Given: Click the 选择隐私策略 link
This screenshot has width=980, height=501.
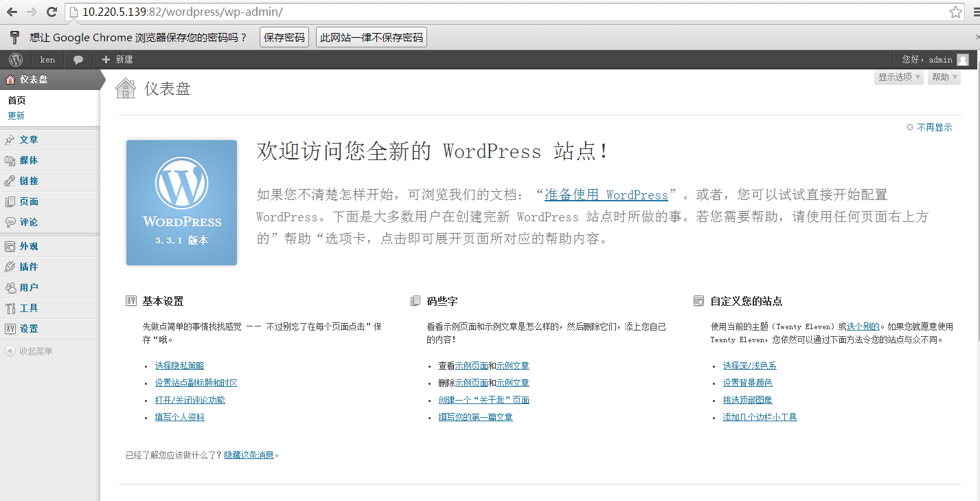Looking at the screenshot, I should pos(180,366).
